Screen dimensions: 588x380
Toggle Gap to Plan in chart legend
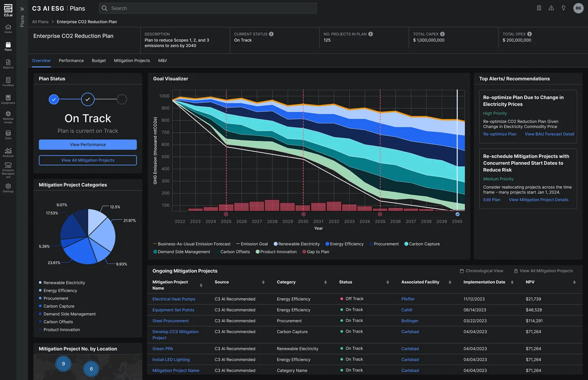[x=316, y=252]
